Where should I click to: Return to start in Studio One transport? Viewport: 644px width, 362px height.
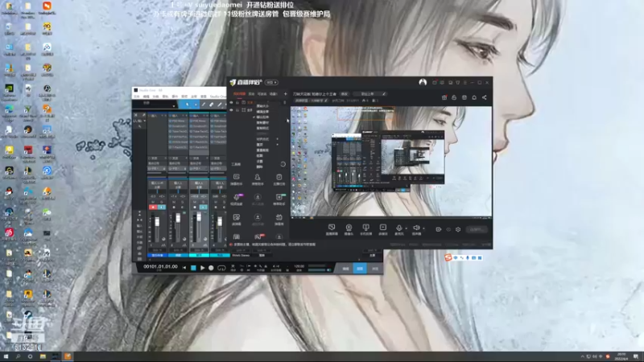coord(184,268)
